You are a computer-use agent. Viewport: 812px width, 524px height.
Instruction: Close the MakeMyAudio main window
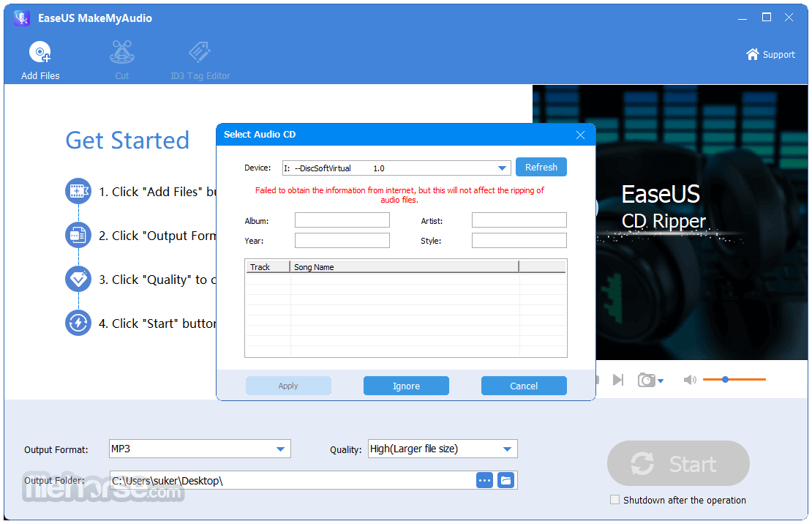coord(789,17)
